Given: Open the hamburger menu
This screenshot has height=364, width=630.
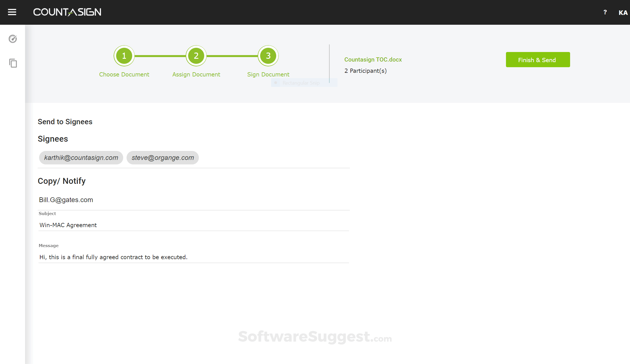Looking at the screenshot, I should (x=12, y=12).
